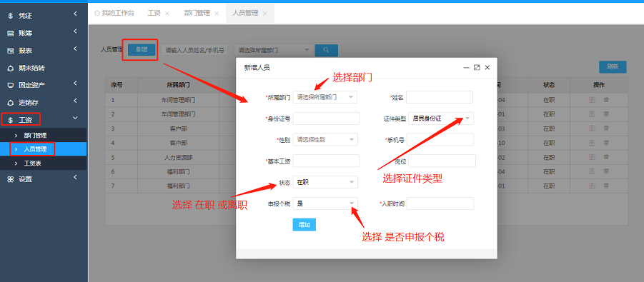Viewport: 644px width, 282px height.
Task: Switch to the 工资 tab
Action: [154, 13]
